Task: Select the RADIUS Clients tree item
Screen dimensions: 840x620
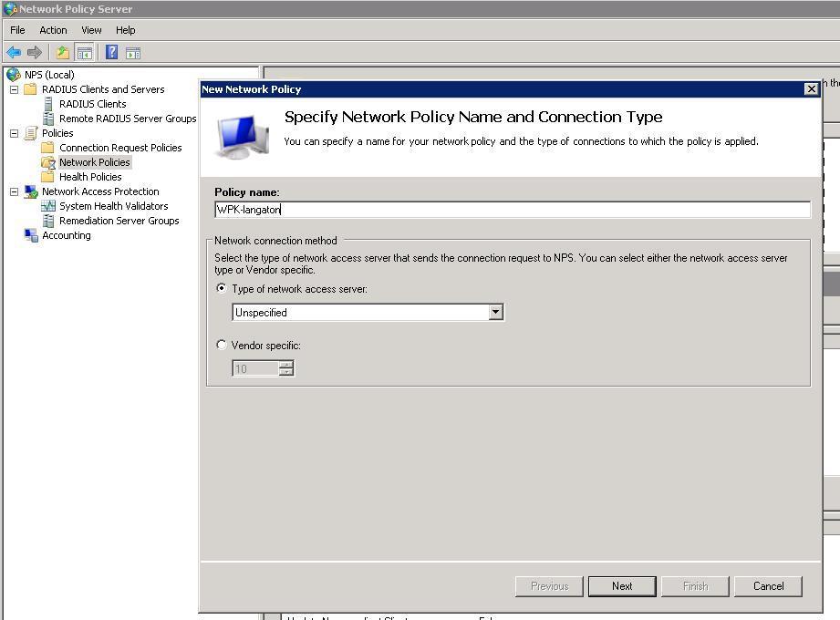Action: pyautogui.click(x=93, y=104)
